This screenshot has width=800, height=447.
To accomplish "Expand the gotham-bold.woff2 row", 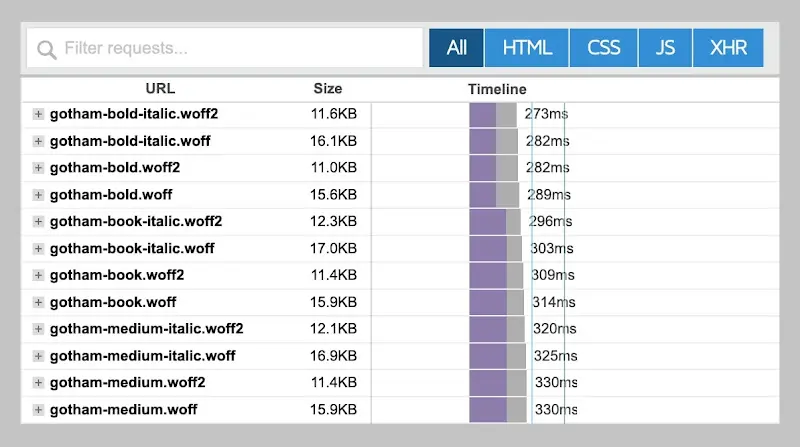I will point(38,168).
